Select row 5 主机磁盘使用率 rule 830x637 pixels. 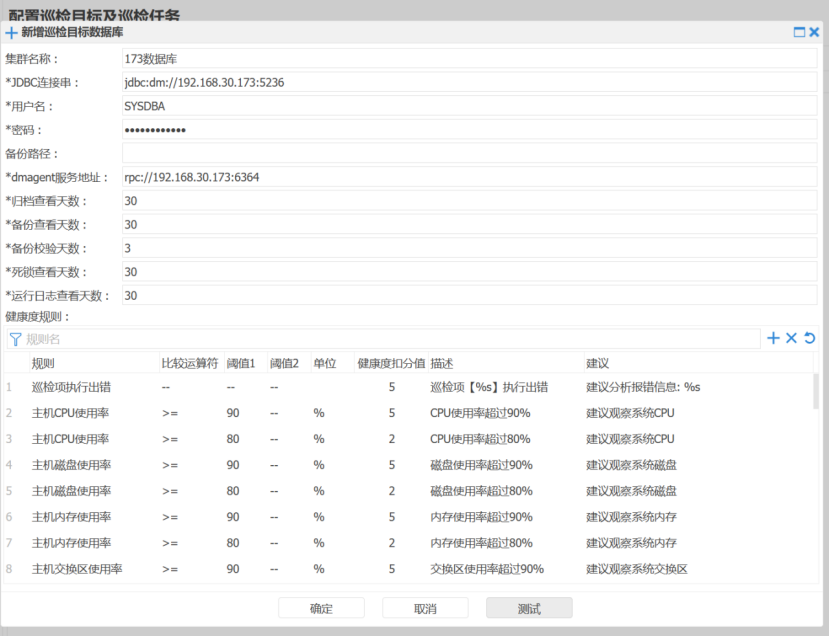pyautogui.click(x=409, y=491)
